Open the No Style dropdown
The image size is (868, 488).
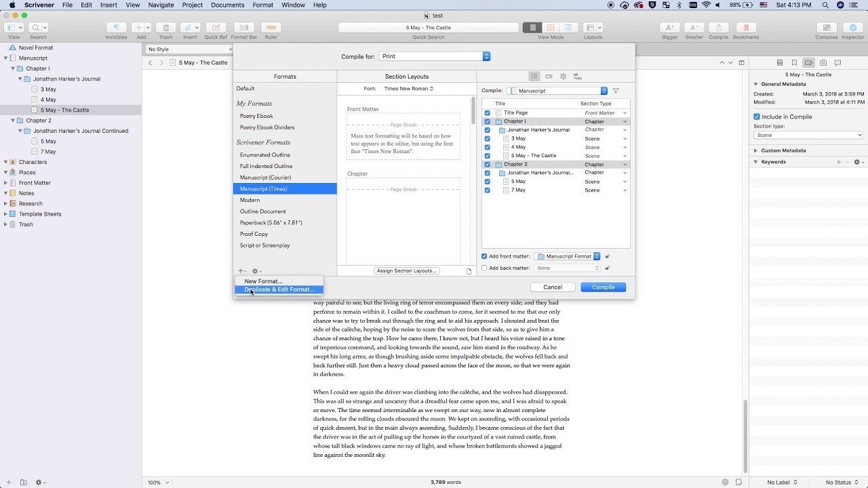(x=189, y=49)
